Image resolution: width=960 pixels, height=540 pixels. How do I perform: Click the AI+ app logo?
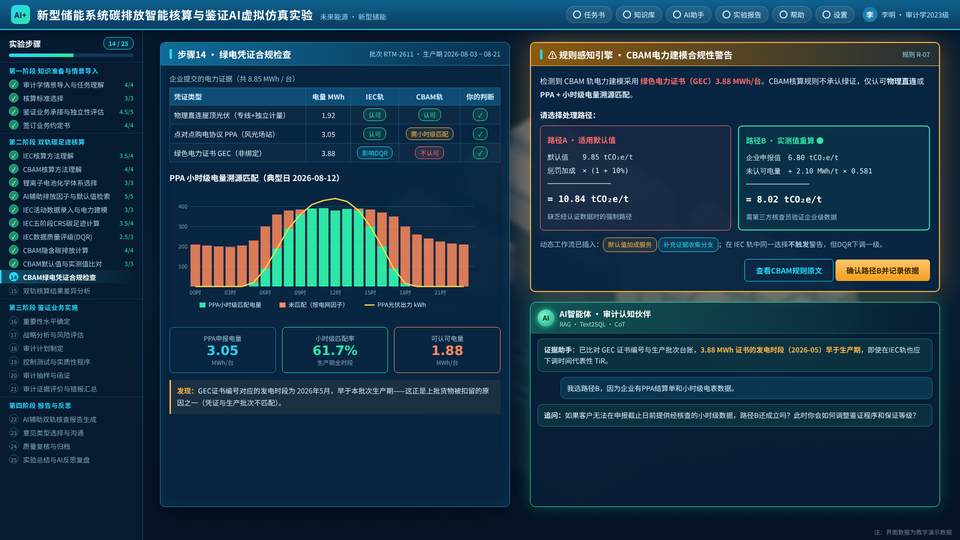click(x=20, y=15)
